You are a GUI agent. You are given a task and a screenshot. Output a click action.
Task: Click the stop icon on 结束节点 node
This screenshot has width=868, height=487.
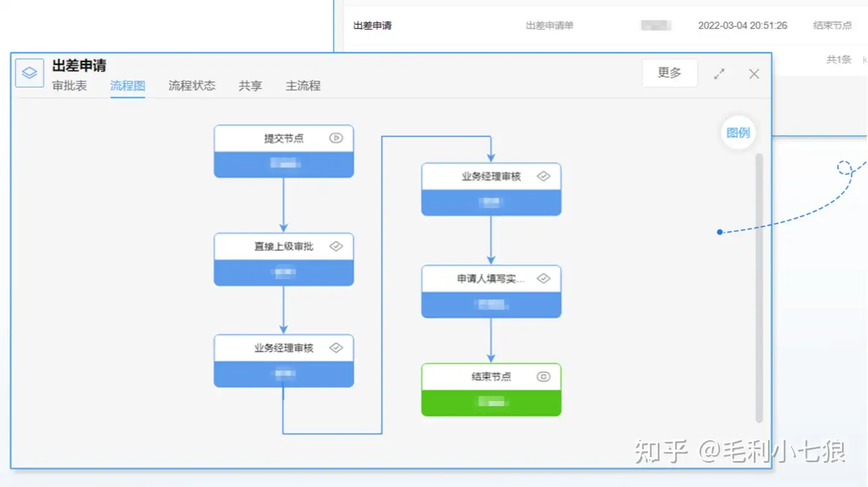[543, 377]
